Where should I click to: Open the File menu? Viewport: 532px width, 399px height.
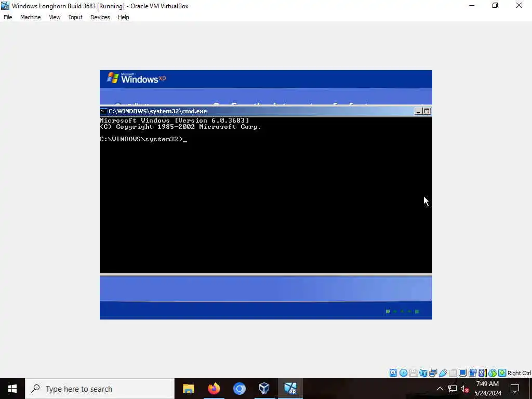click(x=8, y=17)
